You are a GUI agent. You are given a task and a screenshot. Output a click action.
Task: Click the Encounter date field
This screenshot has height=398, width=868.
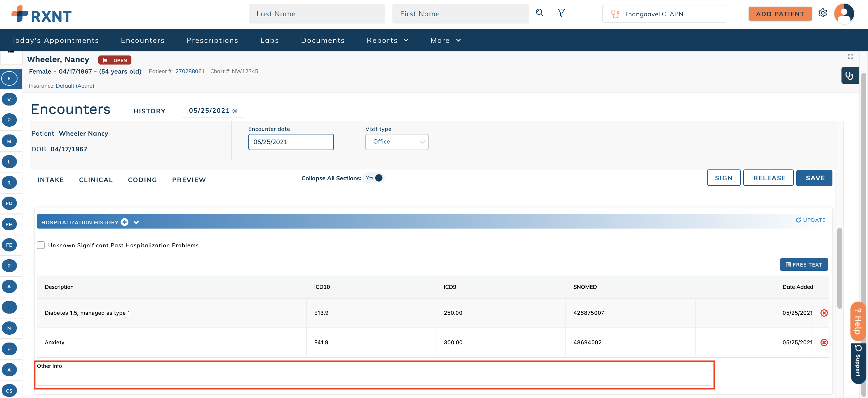[291, 142]
